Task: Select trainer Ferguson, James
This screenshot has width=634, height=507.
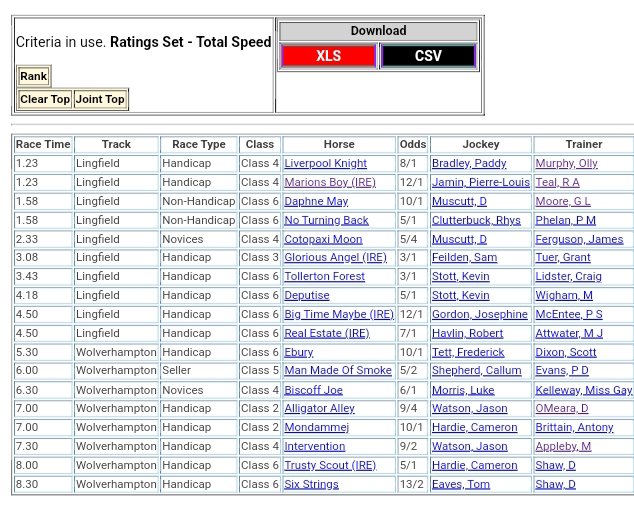Action: [579, 239]
